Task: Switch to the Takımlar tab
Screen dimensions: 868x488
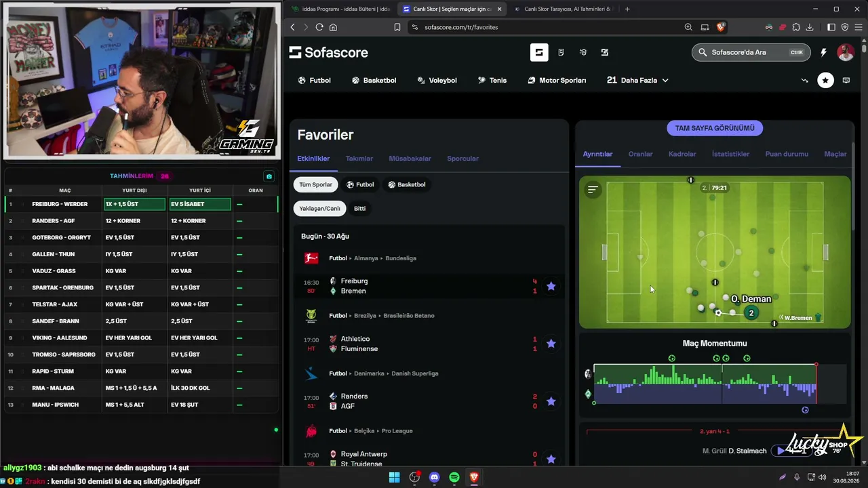Action: [359, 159]
